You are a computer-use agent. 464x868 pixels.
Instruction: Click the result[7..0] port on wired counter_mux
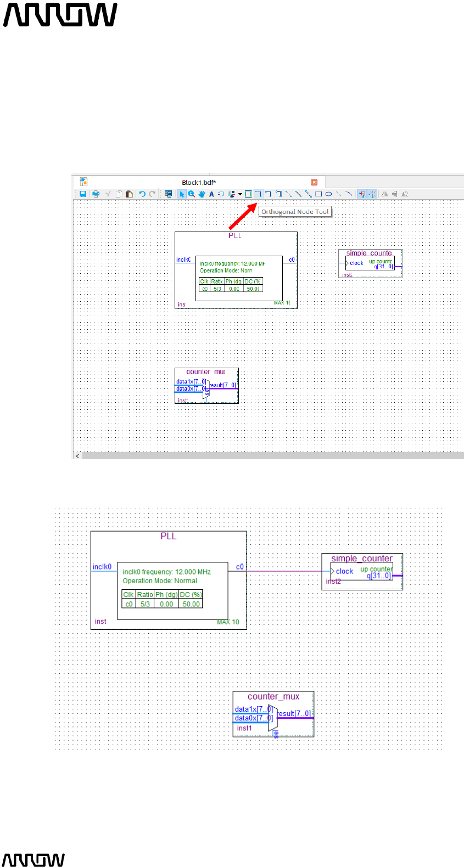click(x=294, y=713)
